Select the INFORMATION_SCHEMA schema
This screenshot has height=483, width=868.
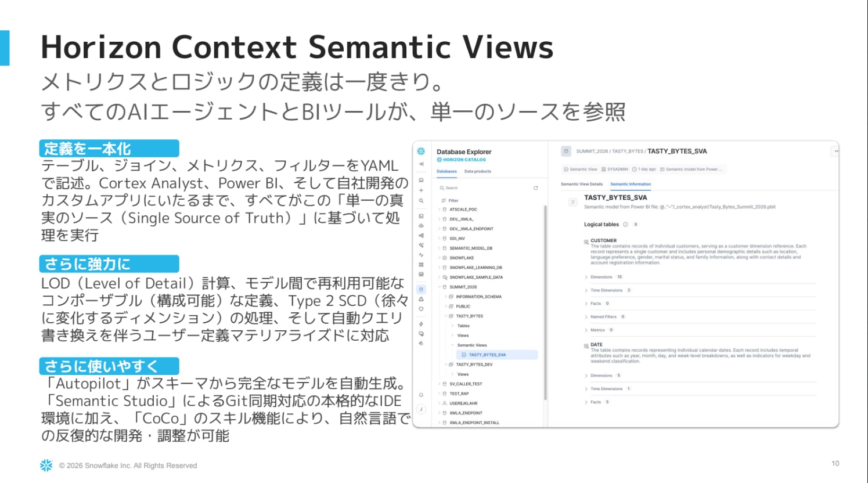pyautogui.click(x=478, y=297)
